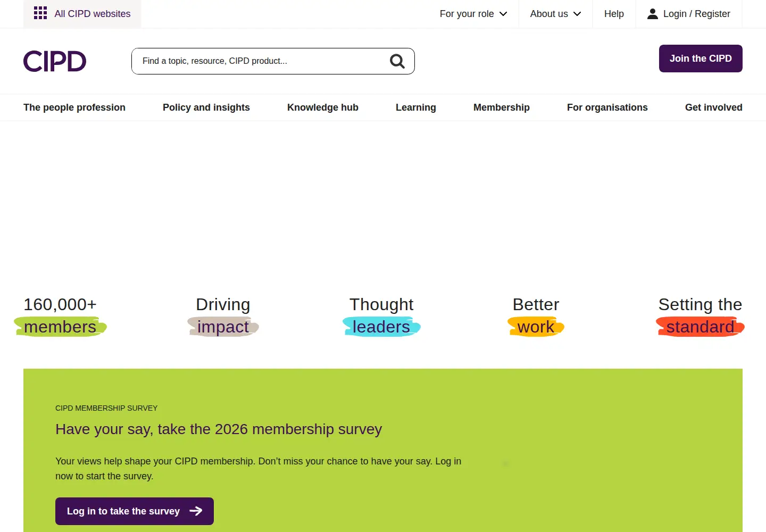Open the Help link
766x532 pixels.
tap(614, 14)
